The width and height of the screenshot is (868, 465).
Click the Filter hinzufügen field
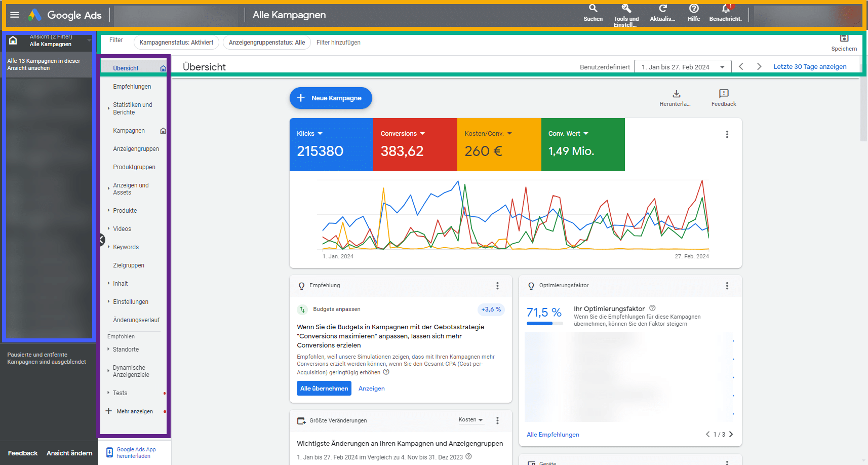[338, 43]
